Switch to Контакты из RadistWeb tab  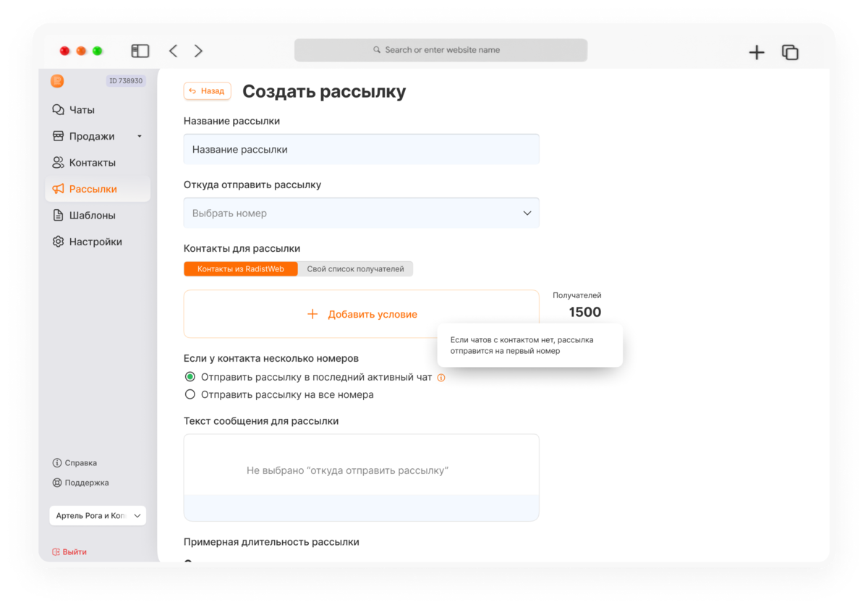click(241, 269)
